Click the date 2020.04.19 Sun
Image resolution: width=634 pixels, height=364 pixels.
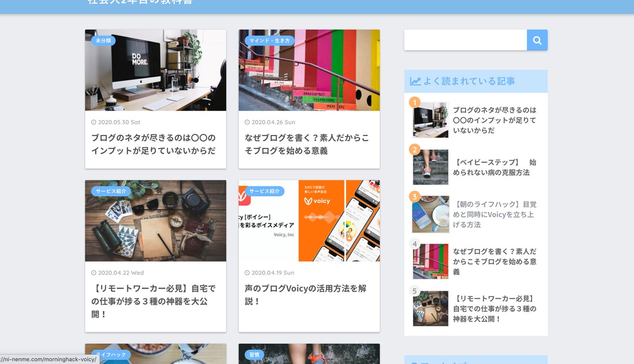[x=269, y=273]
